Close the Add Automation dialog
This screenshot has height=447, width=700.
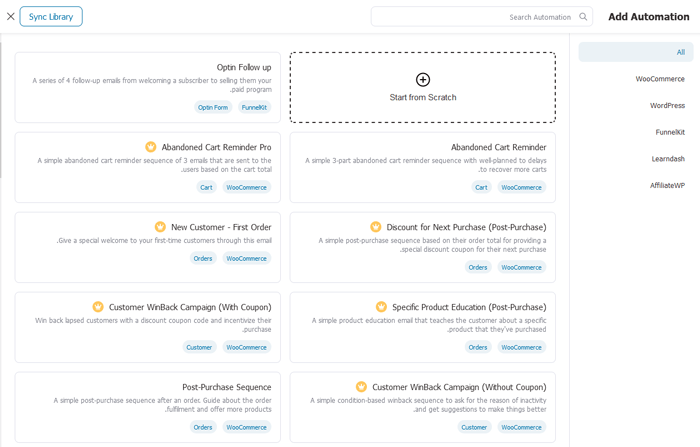pos(11,17)
